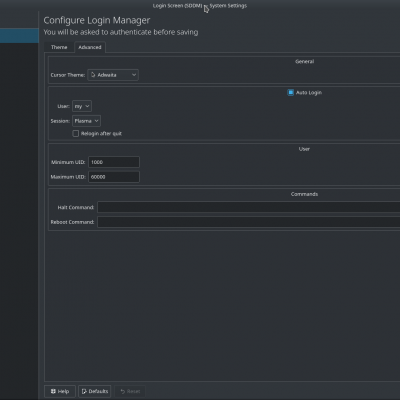This screenshot has width=400, height=400.
Task: Click the Defaults button label
Action: pyautogui.click(x=98, y=391)
